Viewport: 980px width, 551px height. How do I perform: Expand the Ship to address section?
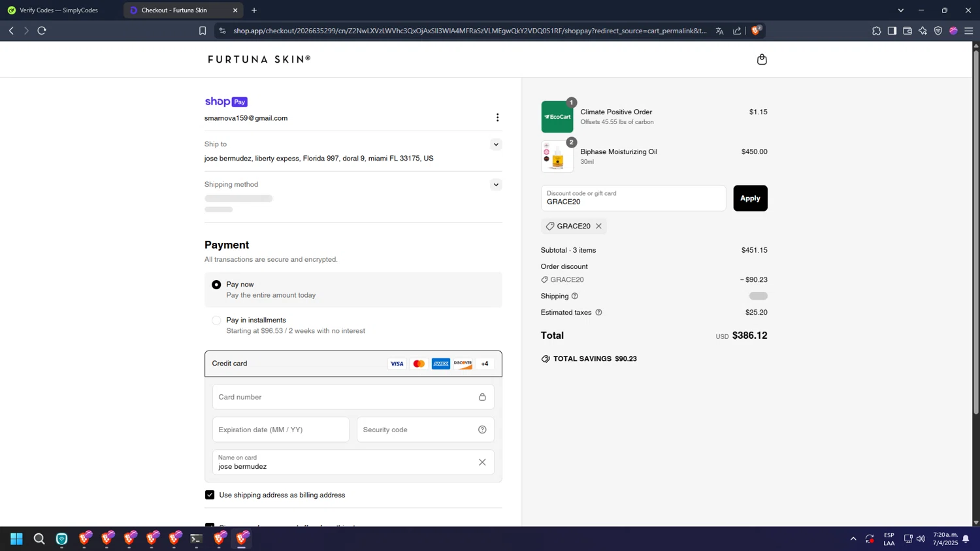click(496, 144)
